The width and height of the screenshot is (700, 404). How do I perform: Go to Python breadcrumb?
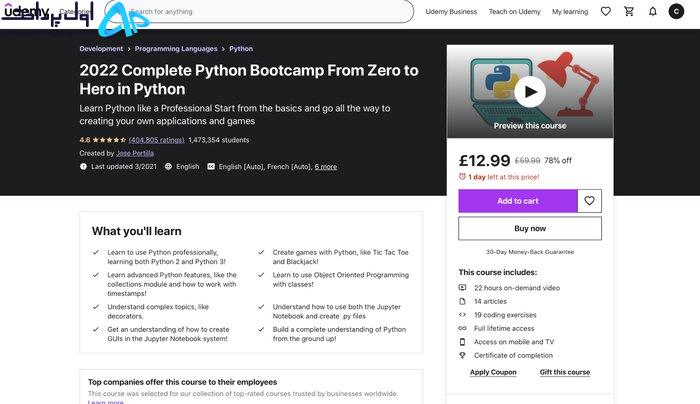(x=241, y=49)
